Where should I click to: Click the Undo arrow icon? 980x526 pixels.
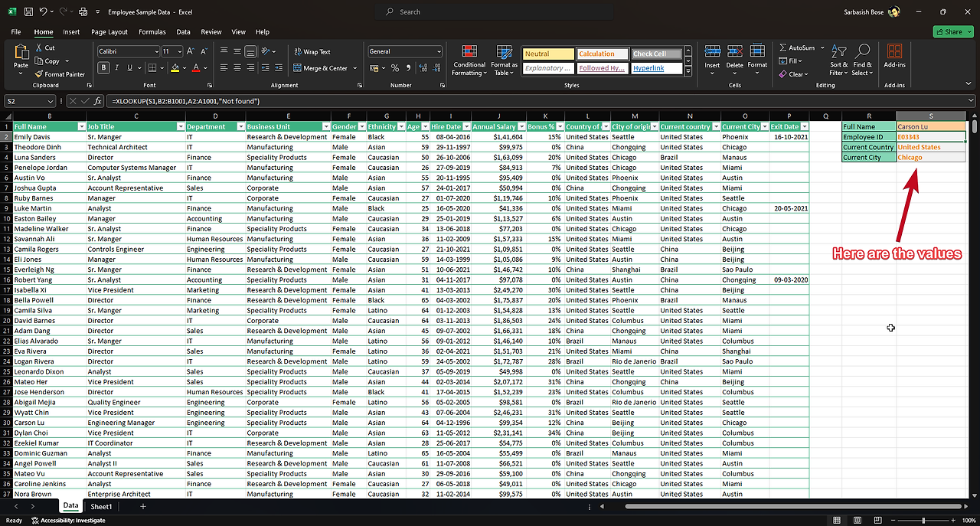[44, 12]
